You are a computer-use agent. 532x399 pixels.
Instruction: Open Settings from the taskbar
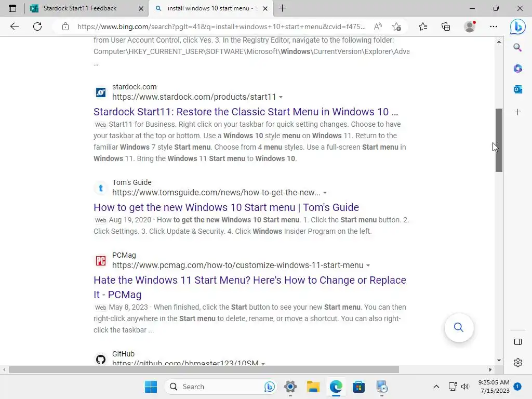tap(290, 387)
